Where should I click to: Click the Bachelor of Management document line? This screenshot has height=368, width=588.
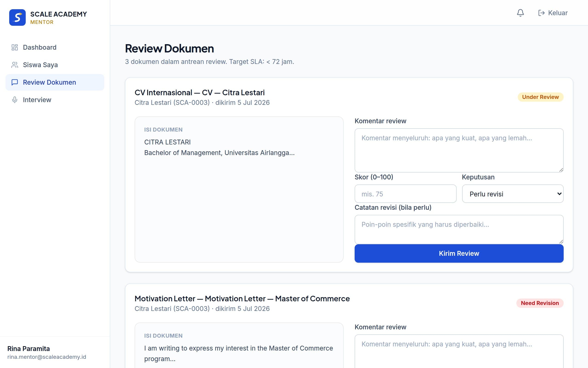click(x=219, y=153)
